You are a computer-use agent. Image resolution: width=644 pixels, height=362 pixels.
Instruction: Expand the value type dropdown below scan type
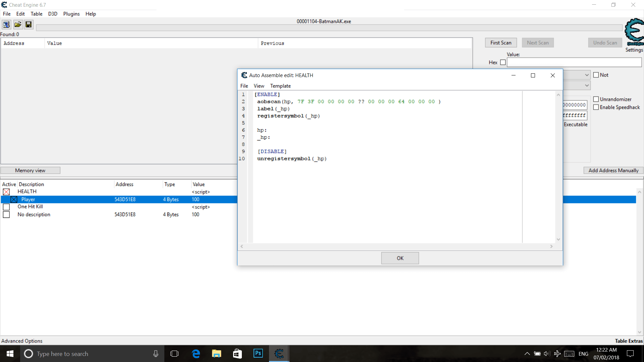[587, 85]
